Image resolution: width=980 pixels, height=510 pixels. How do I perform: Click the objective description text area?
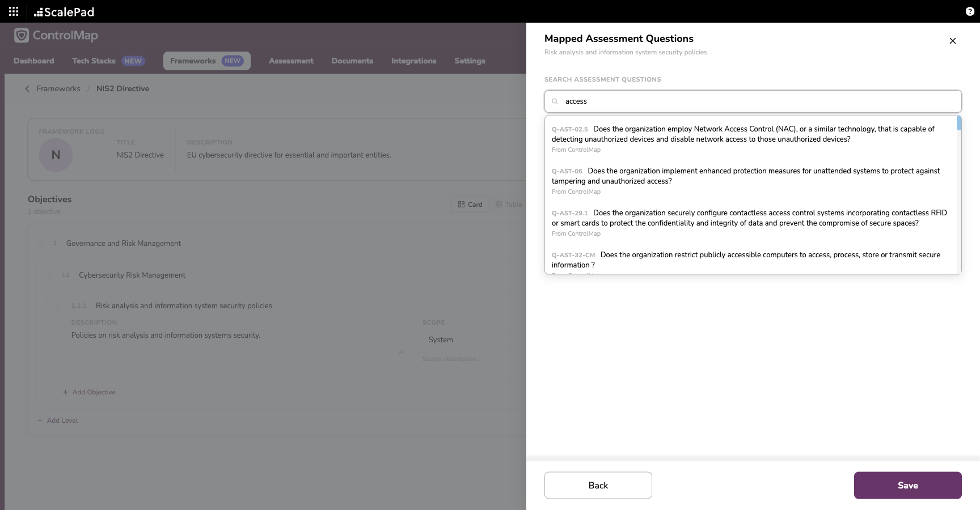click(237, 343)
